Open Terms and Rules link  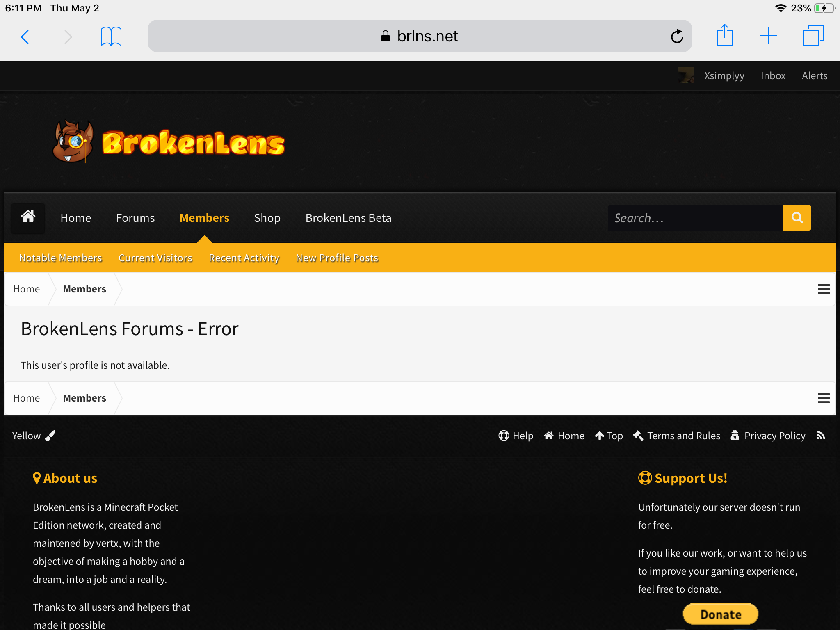click(x=677, y=436)
